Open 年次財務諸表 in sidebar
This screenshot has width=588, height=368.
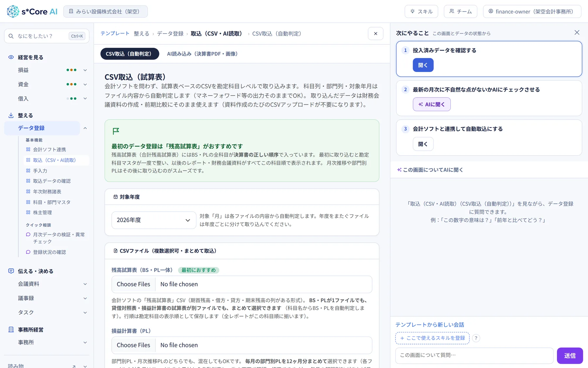click(47, 192)
